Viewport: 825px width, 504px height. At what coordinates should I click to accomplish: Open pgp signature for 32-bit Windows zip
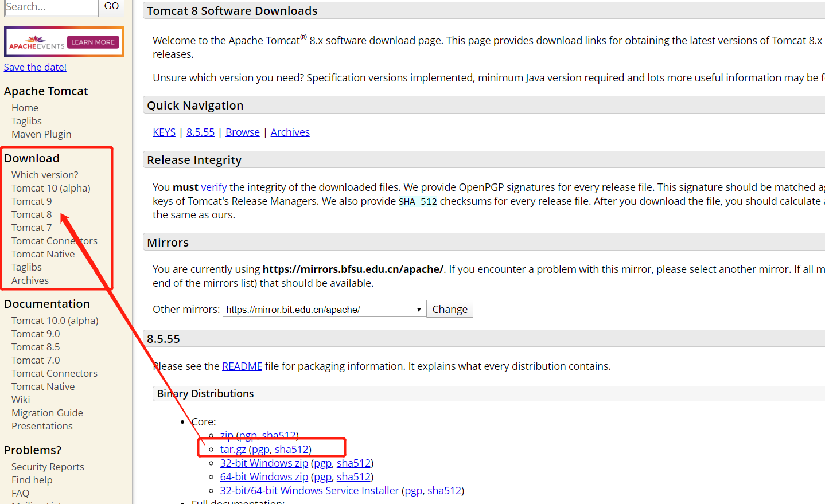[322, 463]
